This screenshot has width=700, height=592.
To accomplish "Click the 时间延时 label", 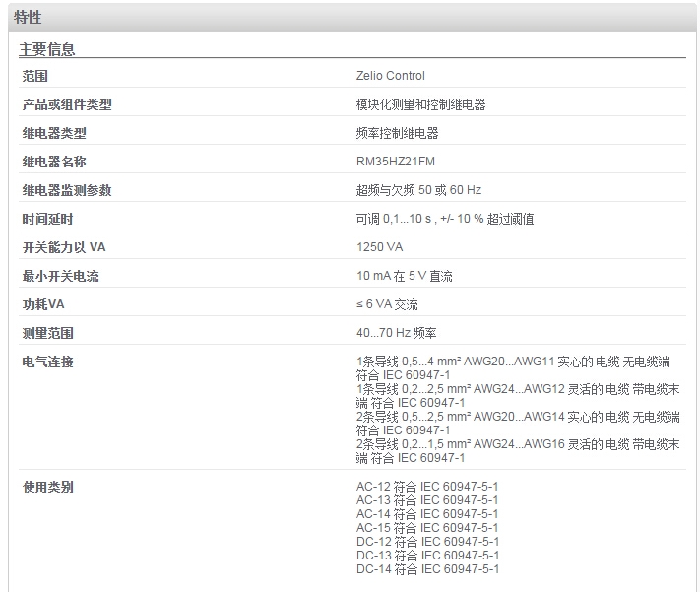I will 48,219.
